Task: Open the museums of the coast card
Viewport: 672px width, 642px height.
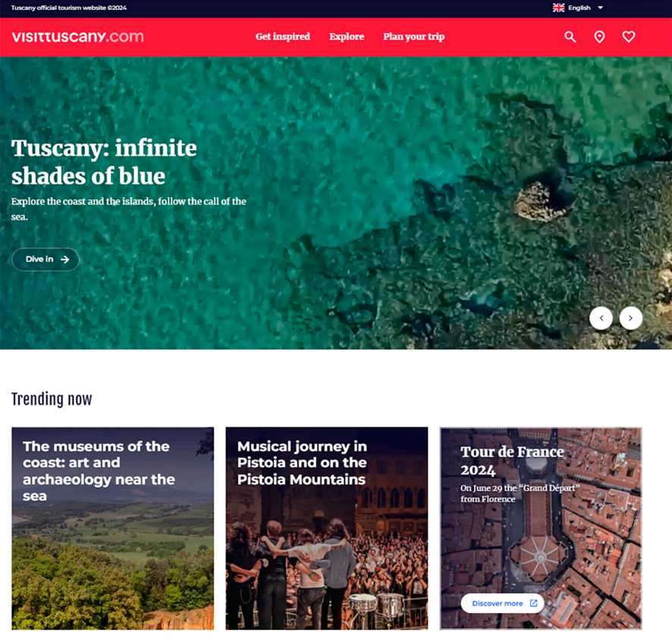Action: [x=113, y=528]
